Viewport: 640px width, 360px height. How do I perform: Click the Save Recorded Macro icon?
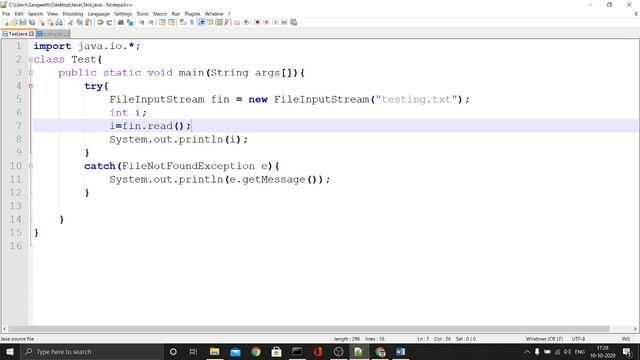pyautogui.click(x=293, y=22)
